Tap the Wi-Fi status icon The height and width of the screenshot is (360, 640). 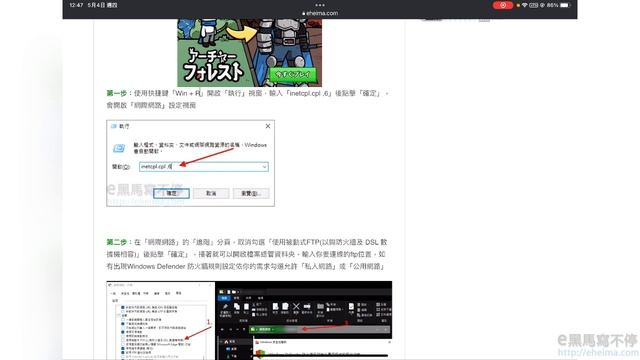tap(524, 5)
